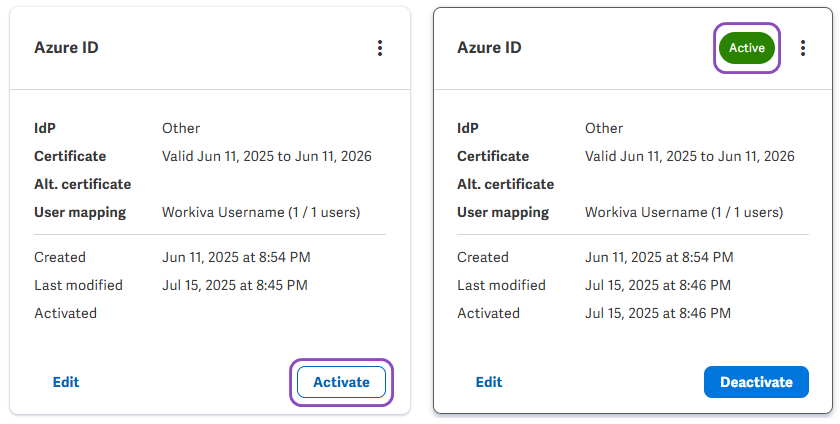The height and width of the screenshot is (424, 840).
Task: Select the Azure ID title on the active card
Action: click(489, 47)
